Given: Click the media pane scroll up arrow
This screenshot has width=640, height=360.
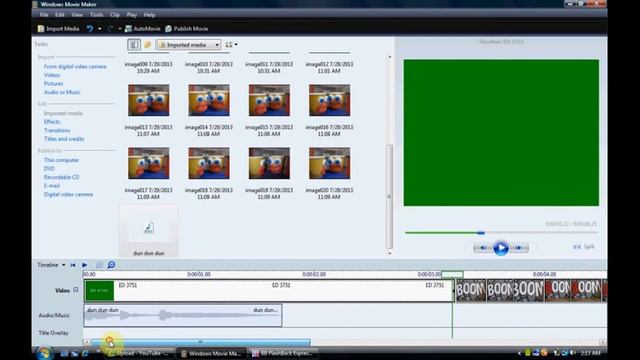Looking at the screenshot, I should pyautogui.click(x=389, y=57).
